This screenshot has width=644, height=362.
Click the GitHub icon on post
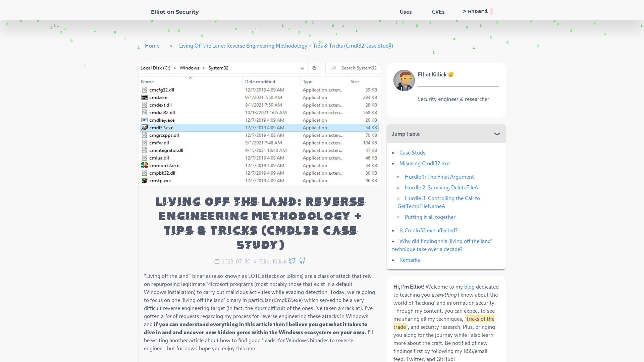tap(302, 261)
